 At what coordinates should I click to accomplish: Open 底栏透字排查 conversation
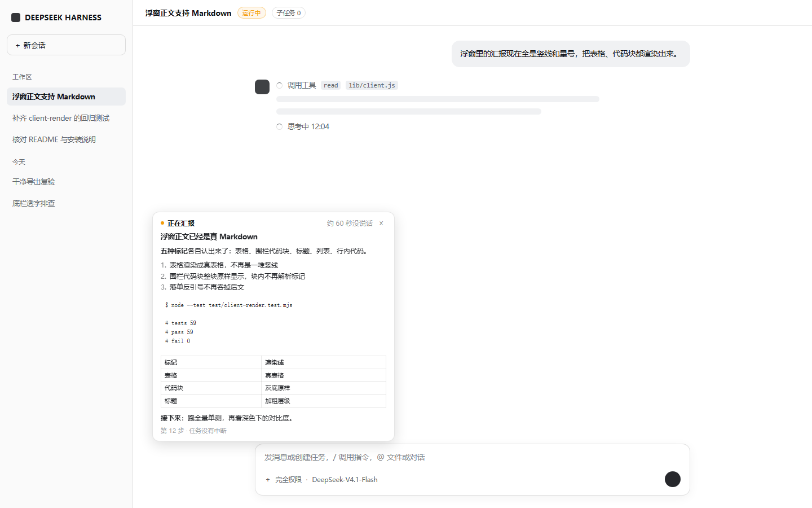point(66,203)
